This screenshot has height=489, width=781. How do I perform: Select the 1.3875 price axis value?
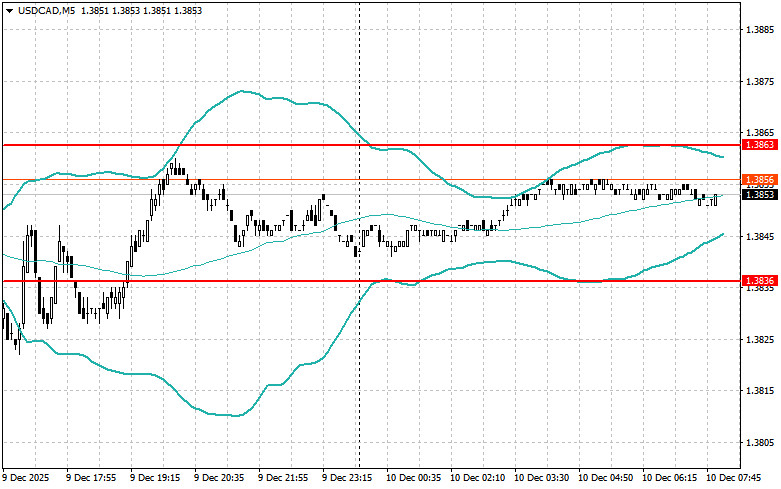pos(760,82)
